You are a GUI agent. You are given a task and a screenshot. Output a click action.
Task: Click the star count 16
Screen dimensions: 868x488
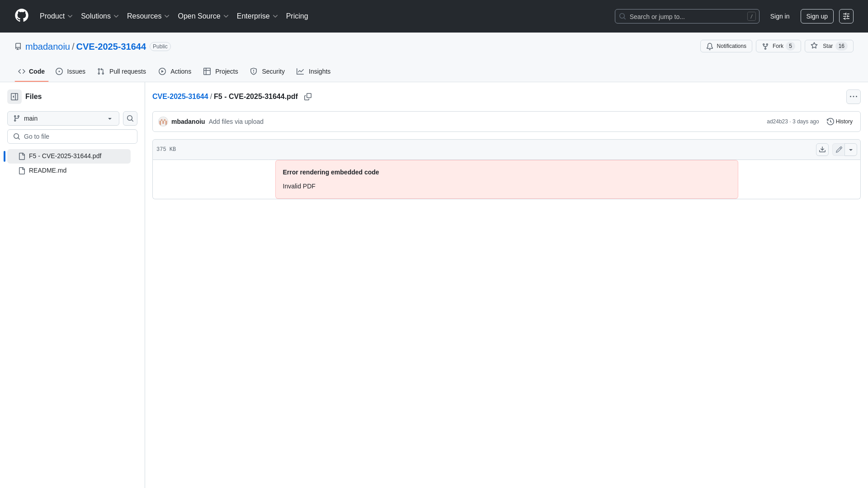tap(841, 46)
